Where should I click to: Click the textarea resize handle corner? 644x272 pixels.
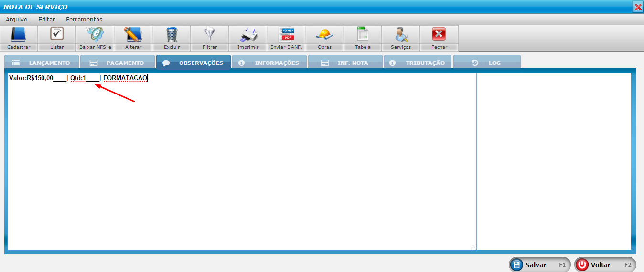point(474,247)
